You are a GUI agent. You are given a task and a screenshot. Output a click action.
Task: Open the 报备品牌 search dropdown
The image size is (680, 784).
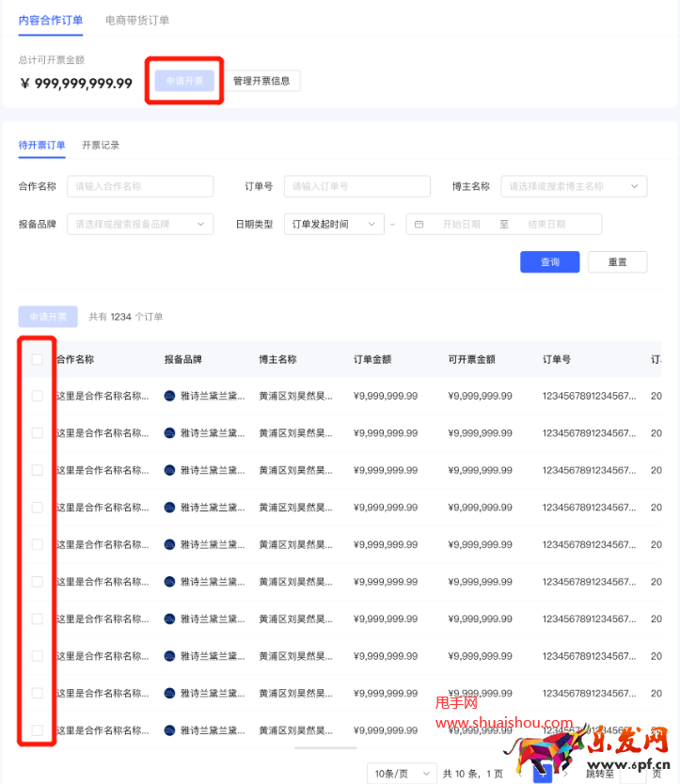point(140,225)
